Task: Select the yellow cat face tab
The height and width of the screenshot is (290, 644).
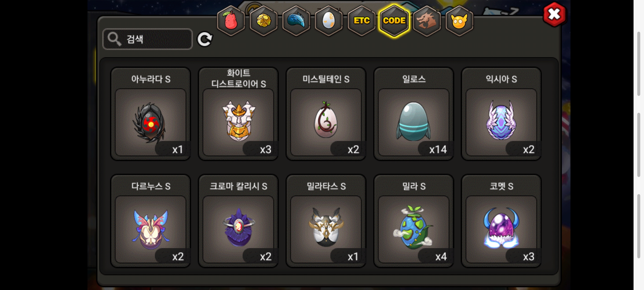Action: point(459,21)
